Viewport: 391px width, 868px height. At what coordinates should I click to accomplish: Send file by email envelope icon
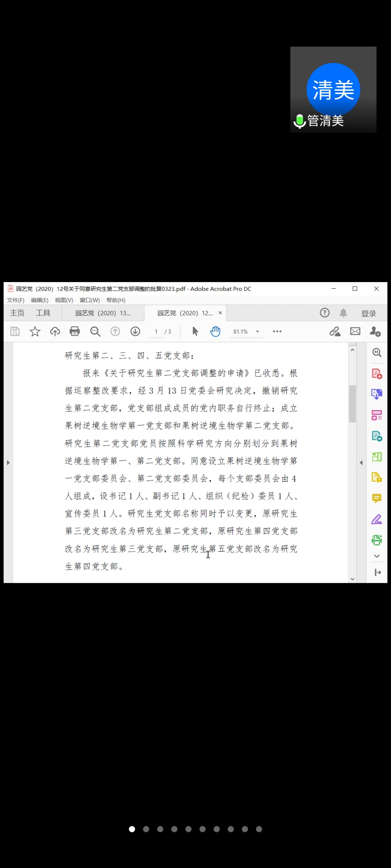coord(355,331)
